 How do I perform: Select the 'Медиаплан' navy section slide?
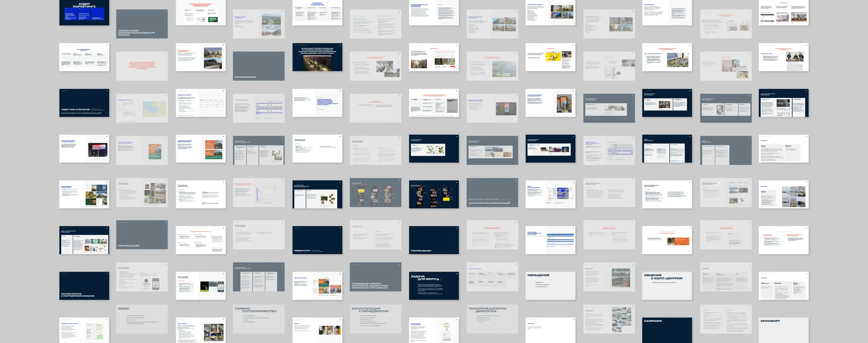pyautogui.click(x=317, y=240)
